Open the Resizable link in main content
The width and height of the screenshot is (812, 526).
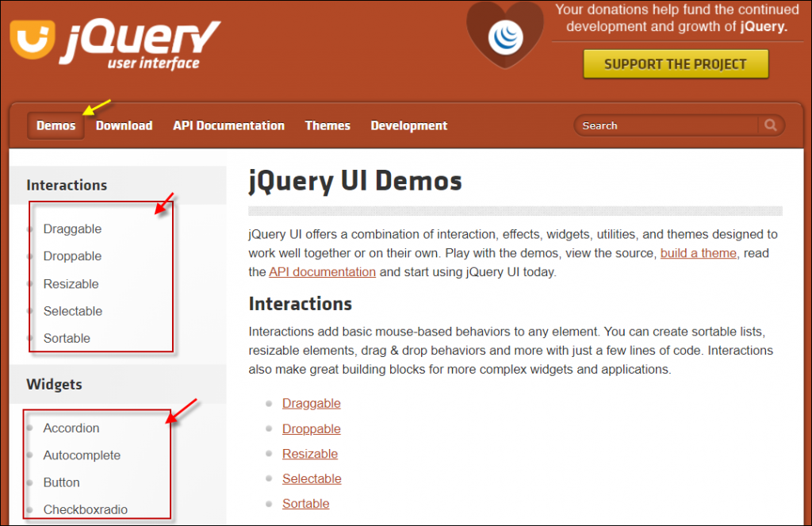(x=310, y=454)
